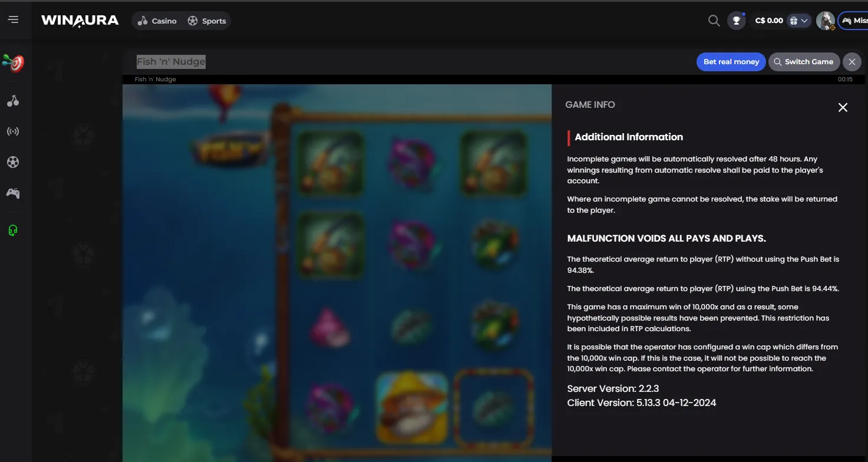Click the small Fish 'n' Nudge game label

(x=156, y=79)
